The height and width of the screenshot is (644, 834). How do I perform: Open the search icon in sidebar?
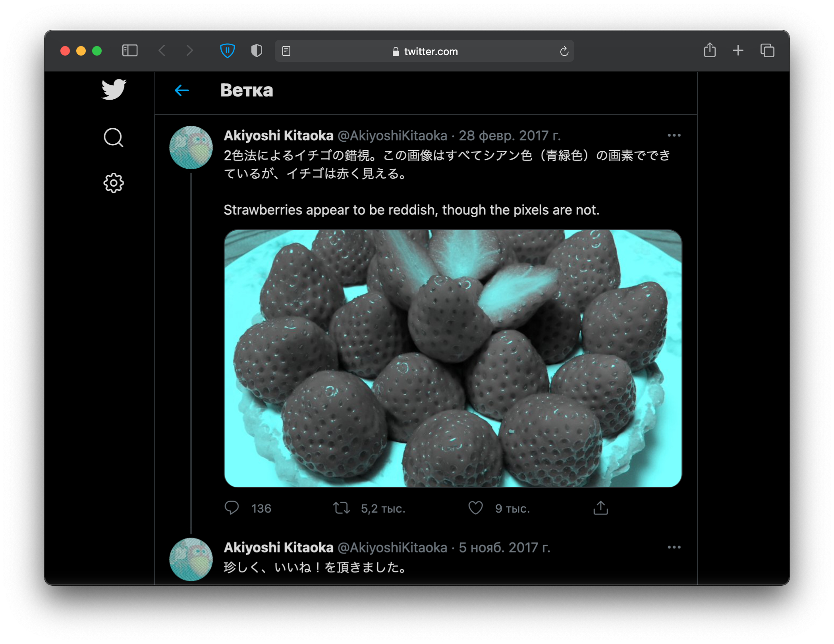tap(114, 137)
